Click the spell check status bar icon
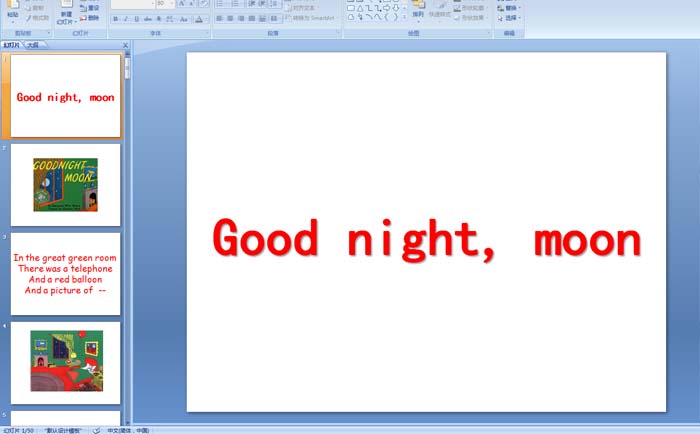 [x=96, y=430]
